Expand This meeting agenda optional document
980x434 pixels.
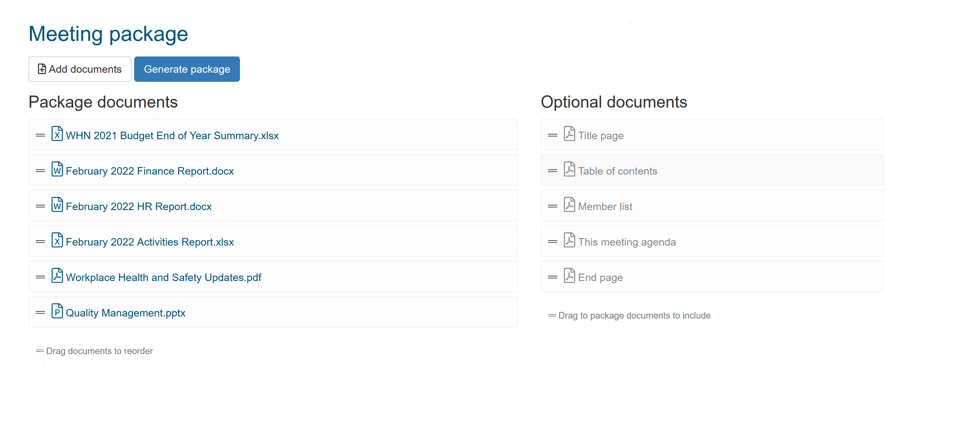627,241
